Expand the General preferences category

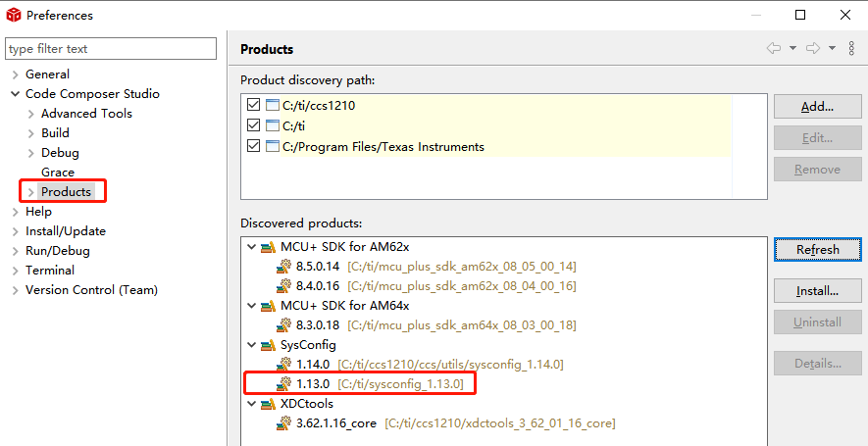[x=15, y=74]
